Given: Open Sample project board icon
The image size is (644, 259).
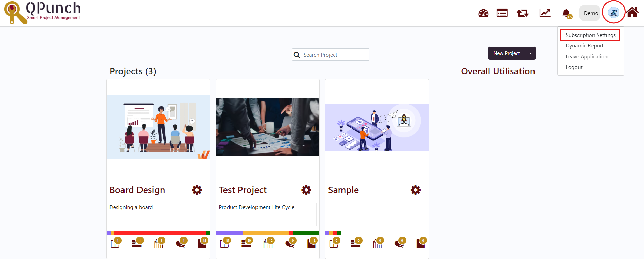Looking at the screenshot, I should (334, 243).
